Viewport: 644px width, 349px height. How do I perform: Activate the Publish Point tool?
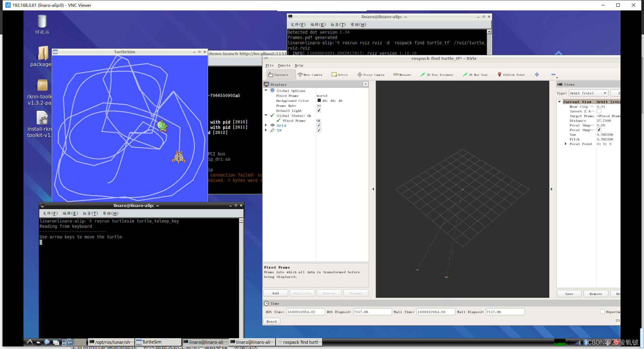tap(511, 74)
